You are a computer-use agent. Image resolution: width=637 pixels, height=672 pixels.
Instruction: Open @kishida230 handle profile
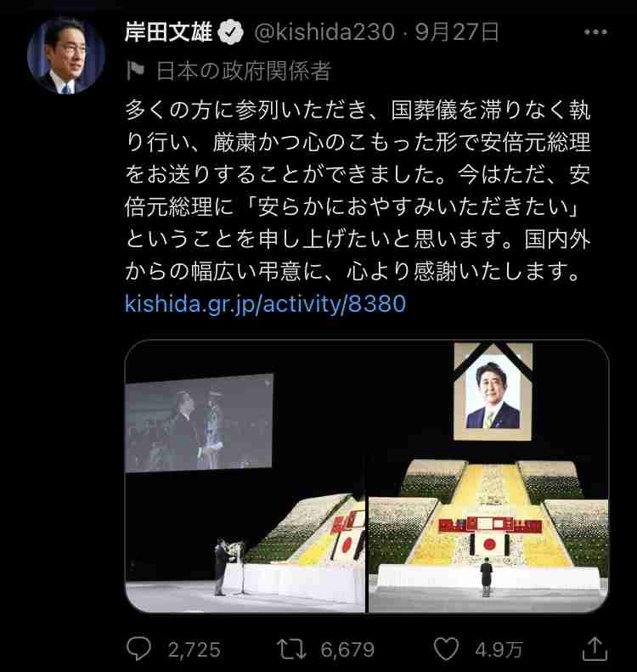[324, 32]
